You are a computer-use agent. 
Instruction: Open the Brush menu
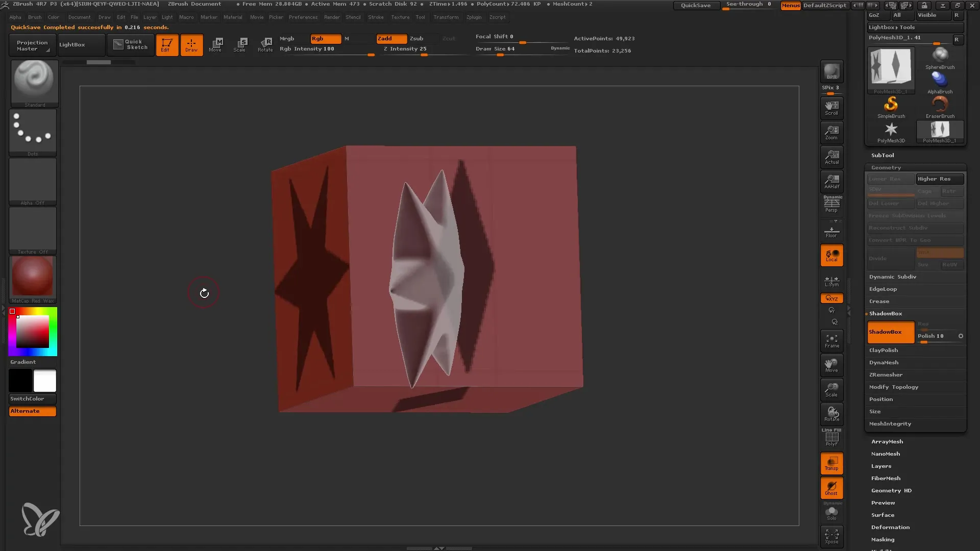pyautogui.click(x=35, y=17)
